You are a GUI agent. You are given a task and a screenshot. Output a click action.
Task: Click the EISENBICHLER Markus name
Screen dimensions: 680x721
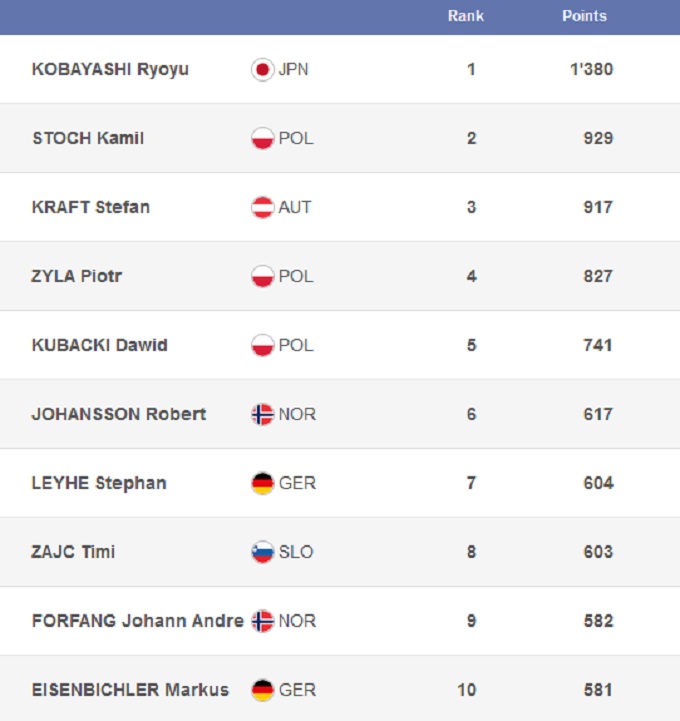pos(130,690)
